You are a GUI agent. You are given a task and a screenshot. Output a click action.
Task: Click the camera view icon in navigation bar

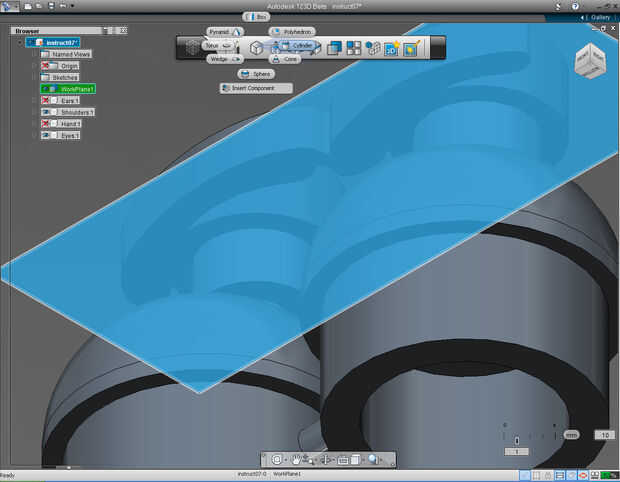(x=343, y=459)
